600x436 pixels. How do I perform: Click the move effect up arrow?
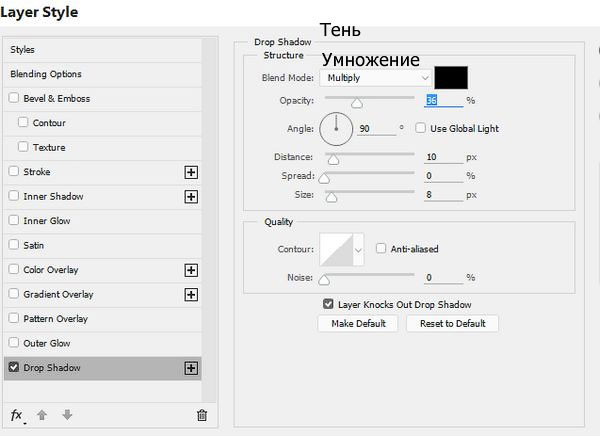coord(42,415)
